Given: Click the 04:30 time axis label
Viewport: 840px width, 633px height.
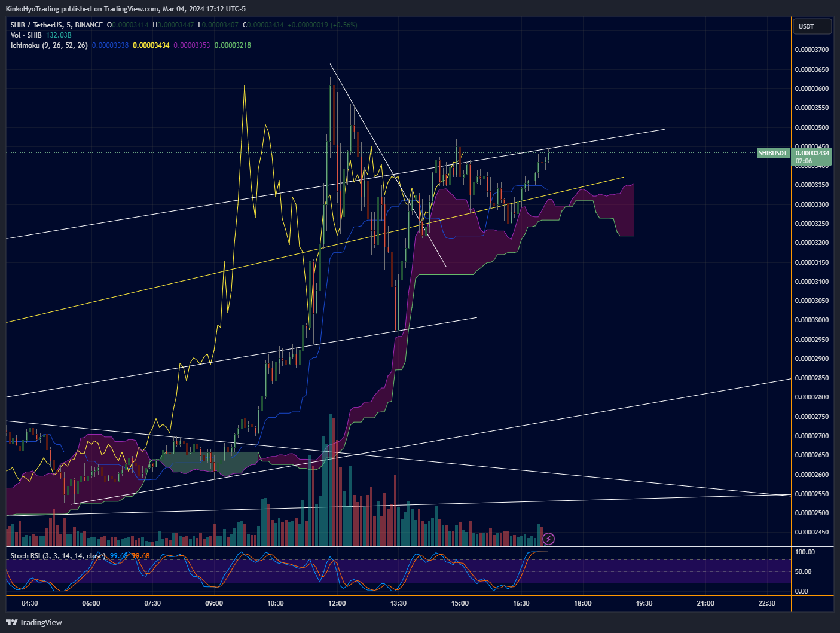Looking at the screenshot, I should pos(30,603).
